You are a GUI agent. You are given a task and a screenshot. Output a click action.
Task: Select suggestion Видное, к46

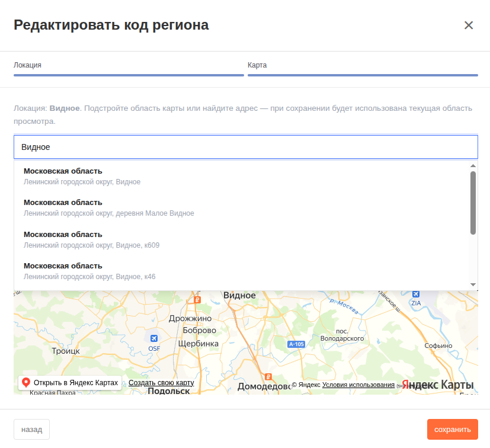click(x=241, y=271)
